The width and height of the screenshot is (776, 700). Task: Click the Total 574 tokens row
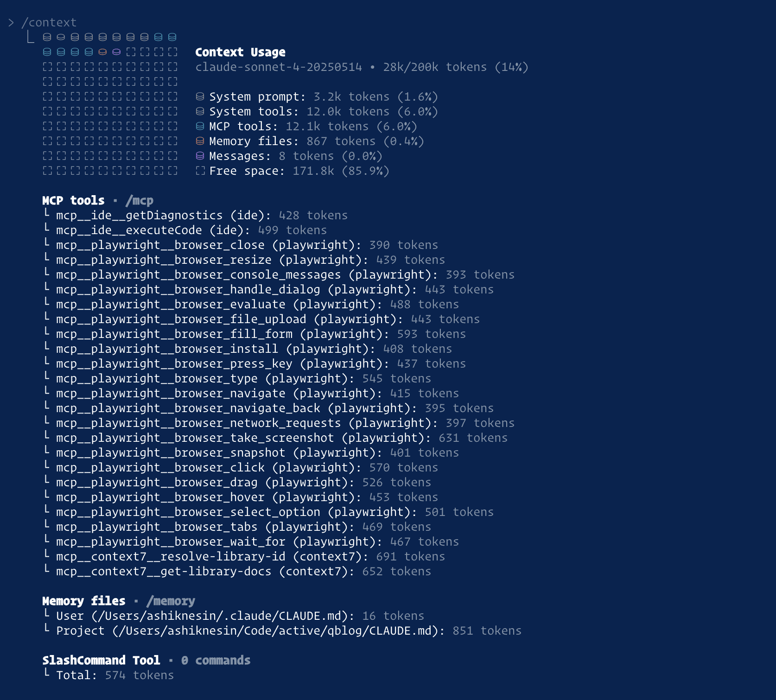[109, 675]
